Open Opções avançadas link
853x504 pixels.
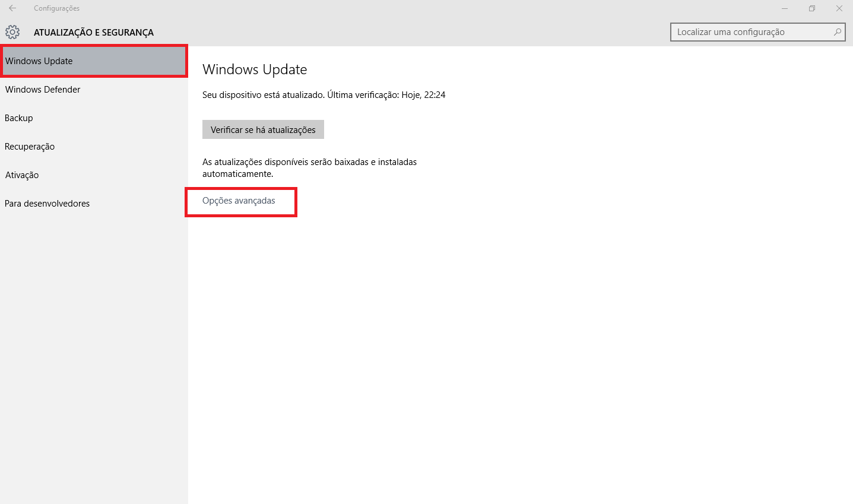click(x=239, y=201)
